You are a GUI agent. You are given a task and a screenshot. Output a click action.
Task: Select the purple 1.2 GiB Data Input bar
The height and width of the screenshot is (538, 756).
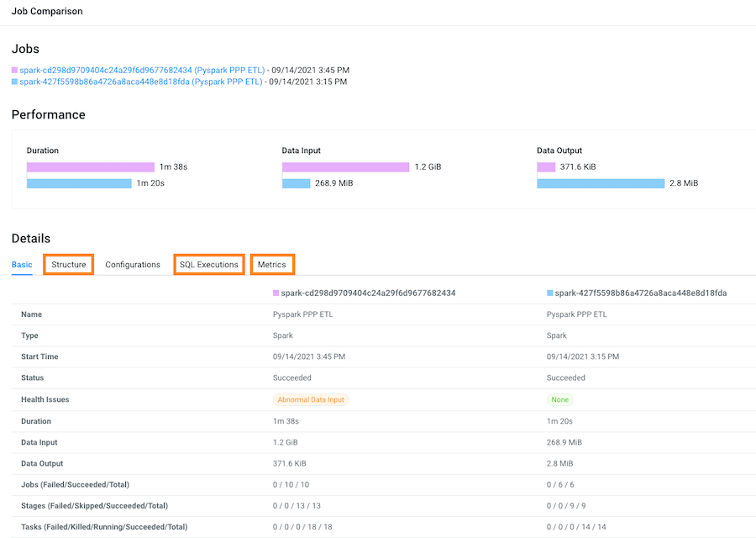345,167
